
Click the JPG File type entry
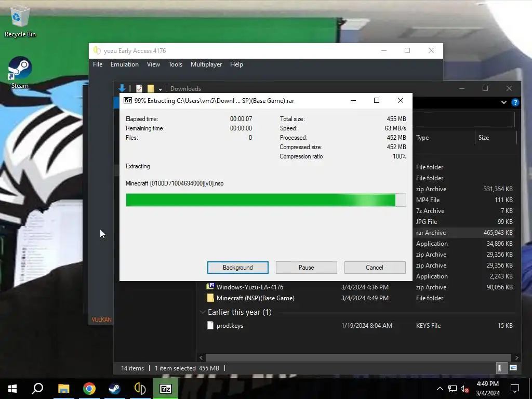pyautogui.click(x=427, y=221)
